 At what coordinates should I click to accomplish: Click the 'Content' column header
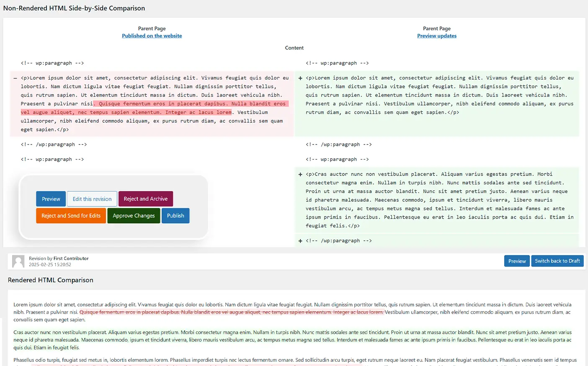click(x=294, y=47)
